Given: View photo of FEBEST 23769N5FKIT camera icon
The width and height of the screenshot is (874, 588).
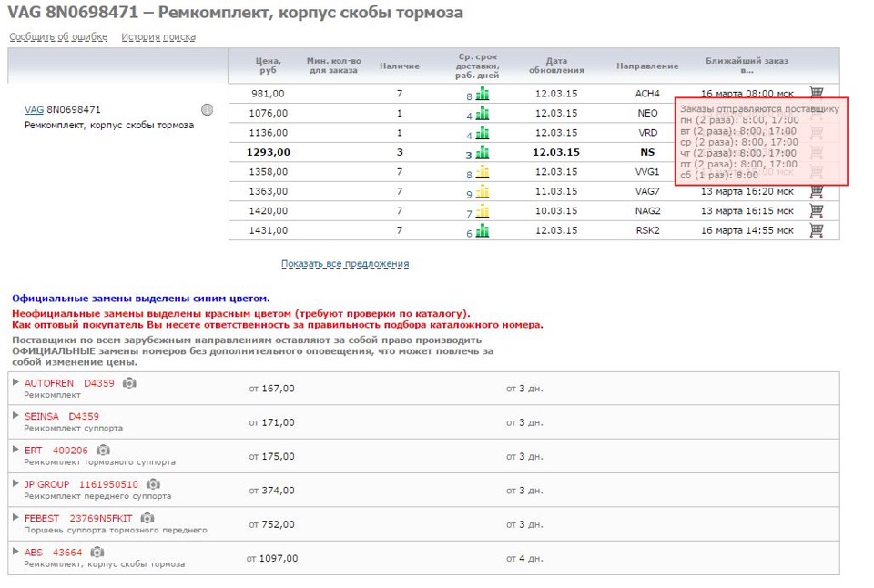Looking at the screenshot, I should [147, 518].
